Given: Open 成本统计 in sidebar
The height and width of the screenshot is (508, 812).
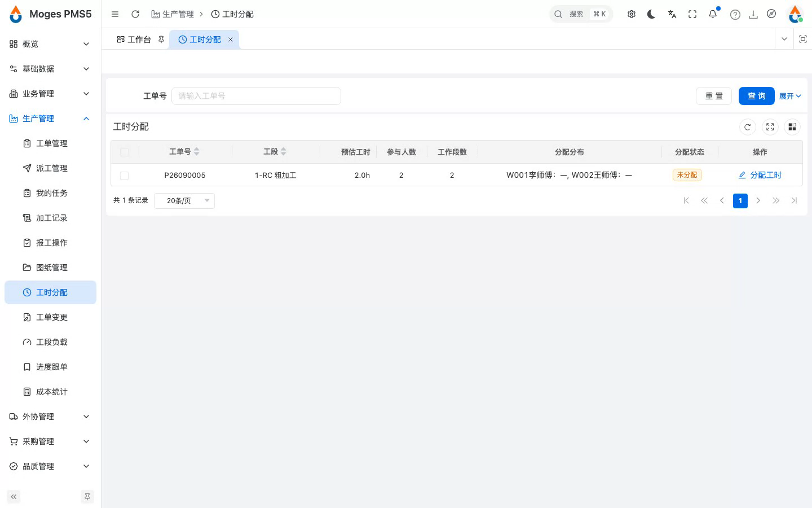Looking at the screenshot, I should (x=50, y=392).
